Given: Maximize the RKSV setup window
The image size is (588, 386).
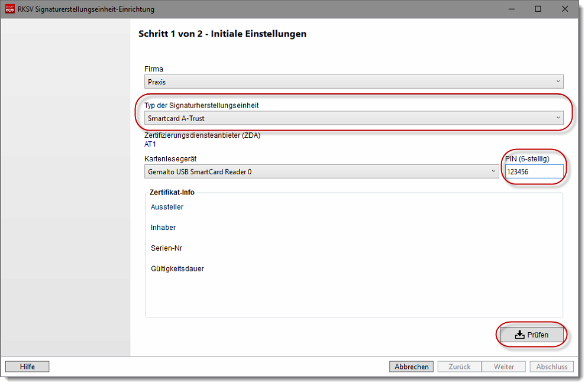Looking at the screenshot, I should 538,9.
